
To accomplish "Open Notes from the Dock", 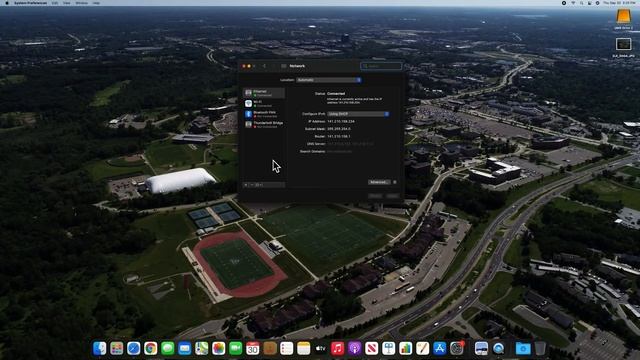I will pos(304,348).
